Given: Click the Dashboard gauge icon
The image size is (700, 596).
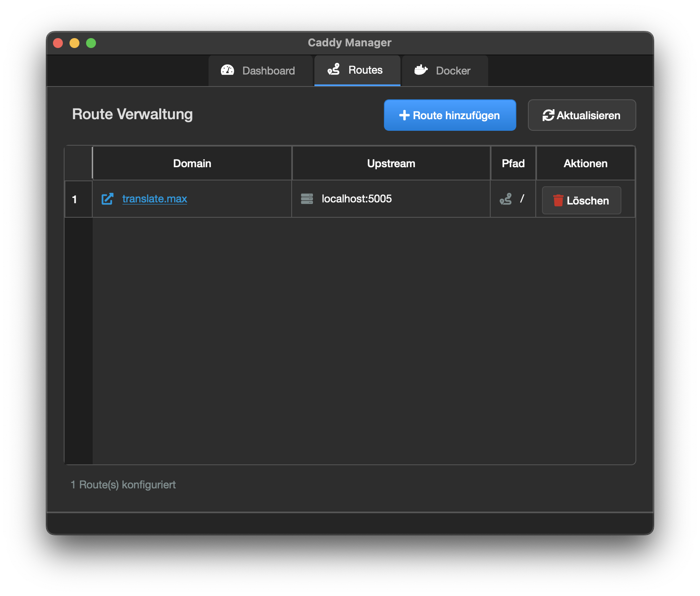Looking at the screenshot, I should [x=228, y=70].
